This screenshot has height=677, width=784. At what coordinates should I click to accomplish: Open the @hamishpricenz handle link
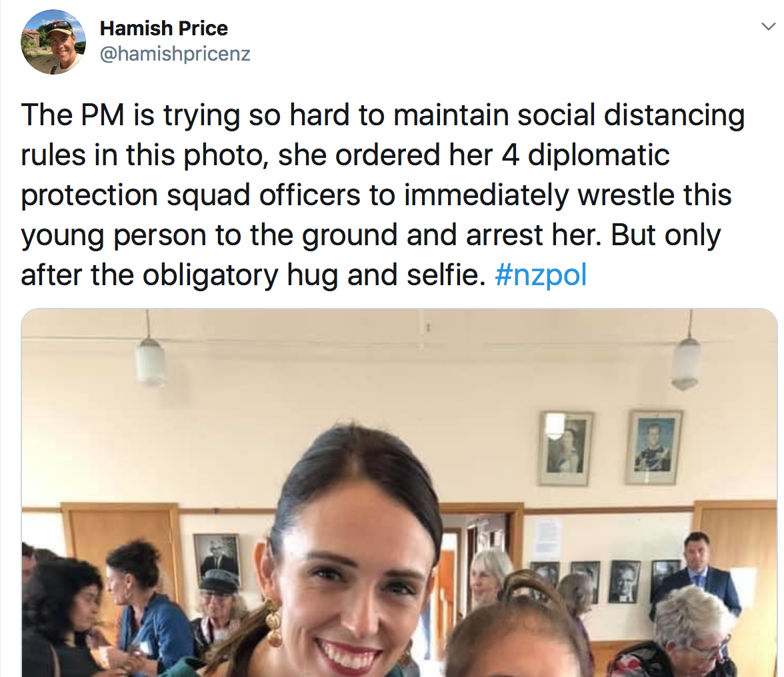[175, 54]
